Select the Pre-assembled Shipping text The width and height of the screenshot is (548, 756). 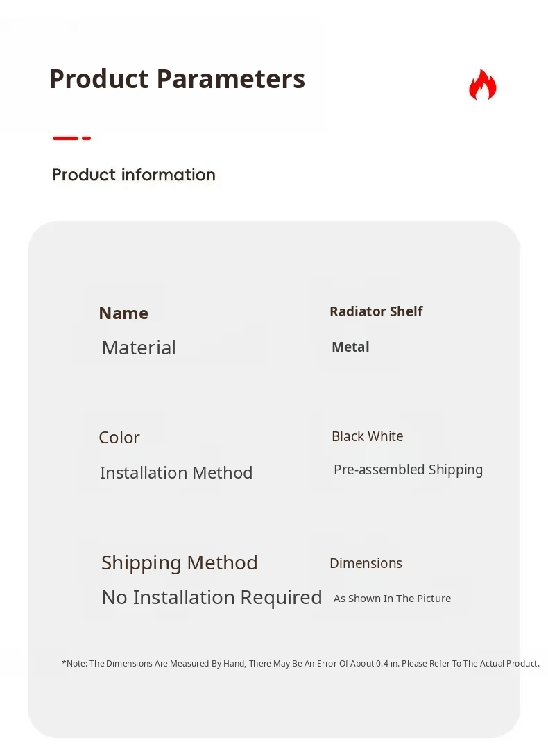coord(408,470)
